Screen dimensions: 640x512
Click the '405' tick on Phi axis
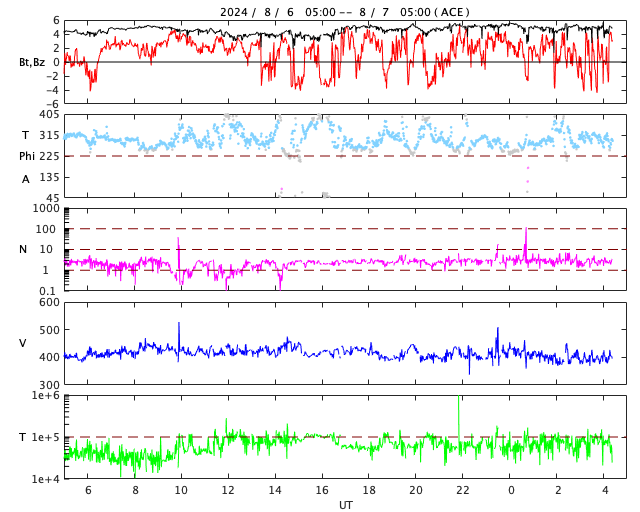click(x=49, y=115)
